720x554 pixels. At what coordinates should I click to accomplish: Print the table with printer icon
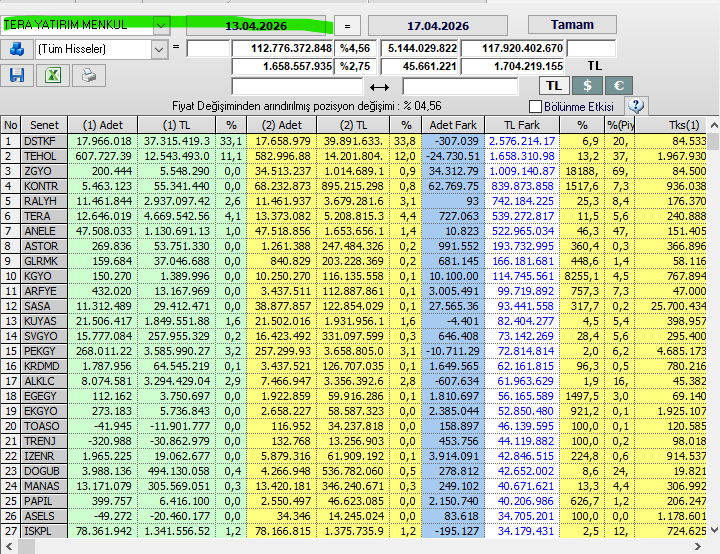pyautogui.click(x=89, y=75)
